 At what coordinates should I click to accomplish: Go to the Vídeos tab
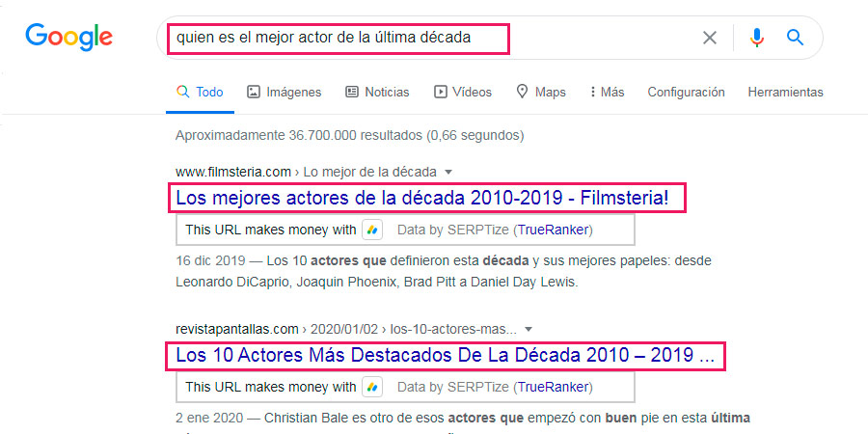click(x=463, y=92)
